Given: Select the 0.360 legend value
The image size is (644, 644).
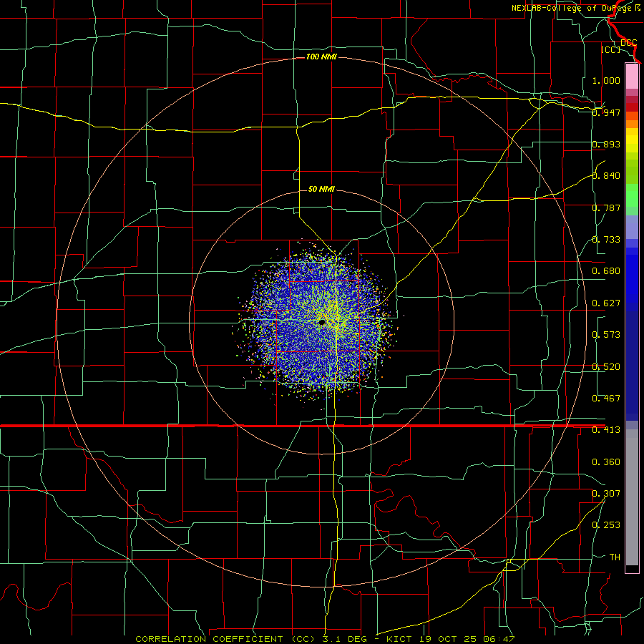Looking at the screenshot, I should [606, 462].
